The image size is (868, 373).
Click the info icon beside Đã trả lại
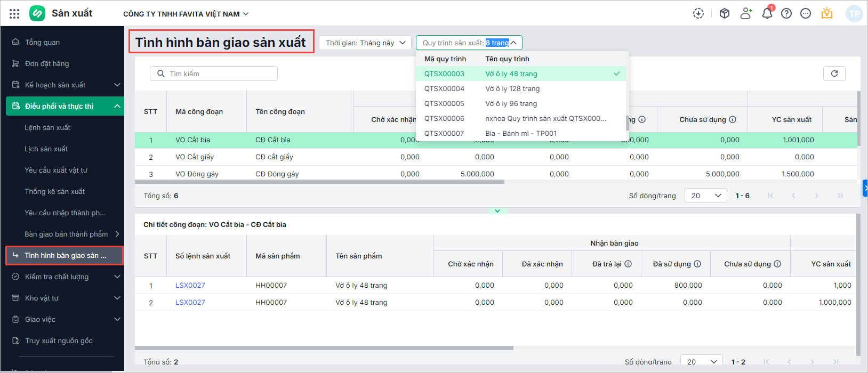coord(628,264)
